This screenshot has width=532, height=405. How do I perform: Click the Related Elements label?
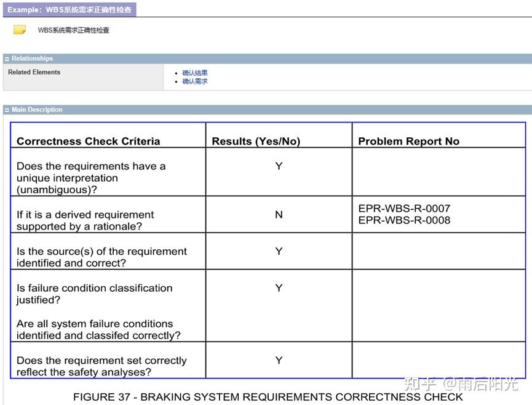point(34,72)
